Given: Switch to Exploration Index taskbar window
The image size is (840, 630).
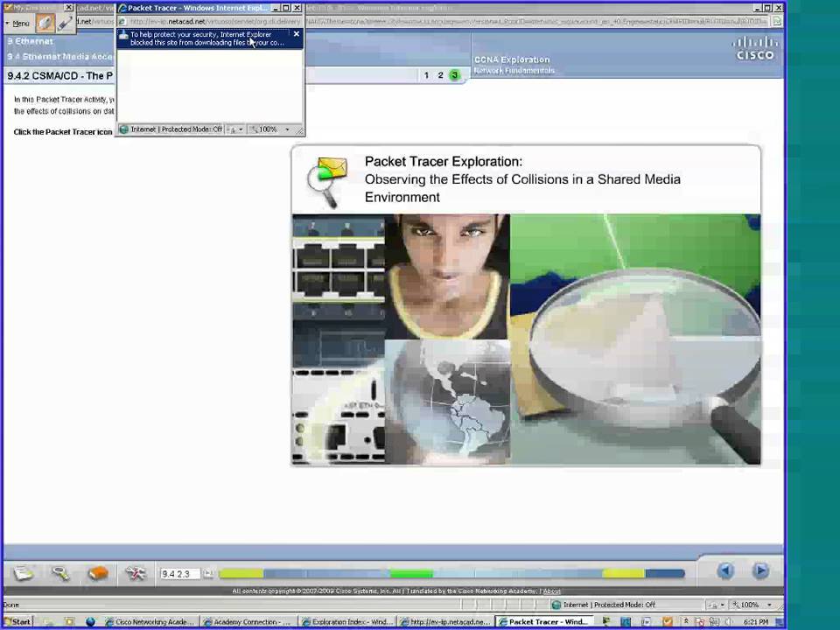Looking at the screenshot, I should (346, 622).
